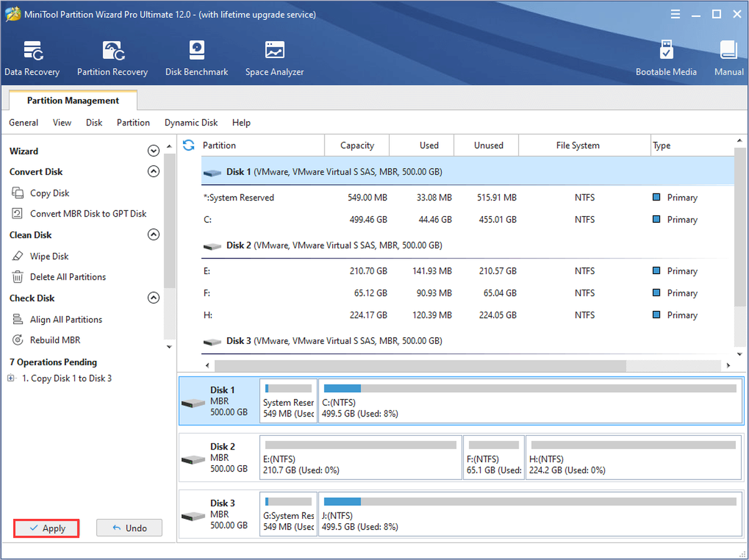Create Bootable Media
The image size is (749, 560).
coord(666,58)
